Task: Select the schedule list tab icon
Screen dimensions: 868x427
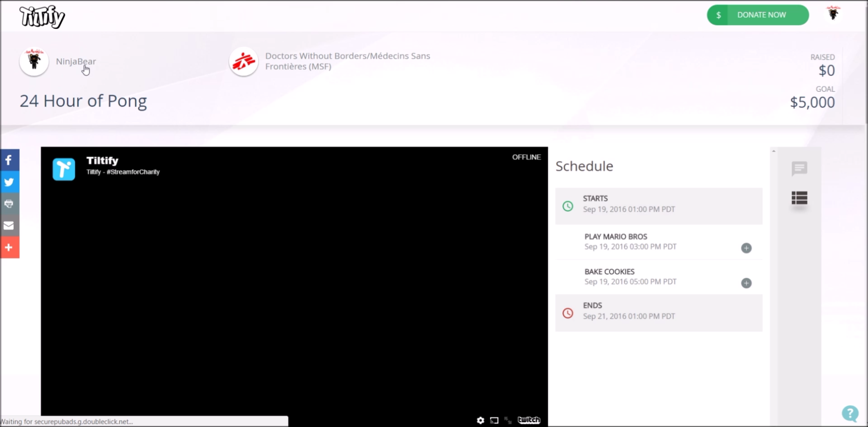Action: (x=800, y=198)
